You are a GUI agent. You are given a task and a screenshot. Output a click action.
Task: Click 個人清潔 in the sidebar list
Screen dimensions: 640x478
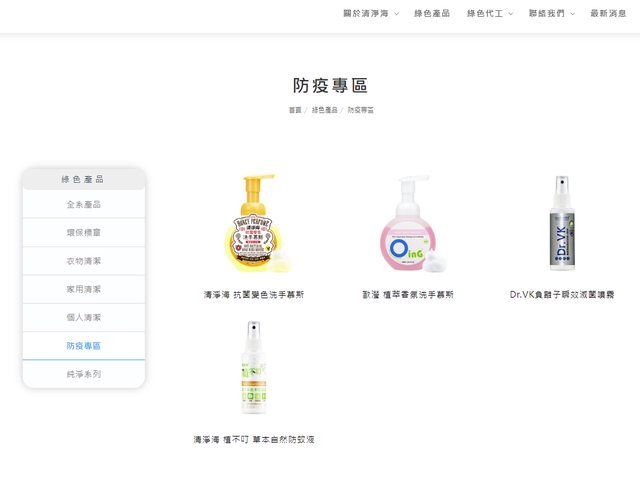coord(83,317)
